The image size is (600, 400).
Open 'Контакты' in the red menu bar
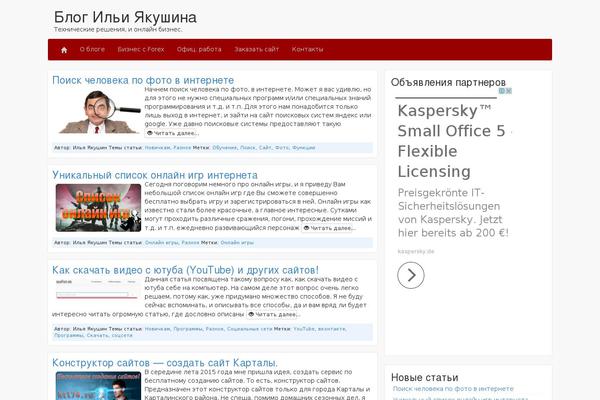tap(307, 49)
